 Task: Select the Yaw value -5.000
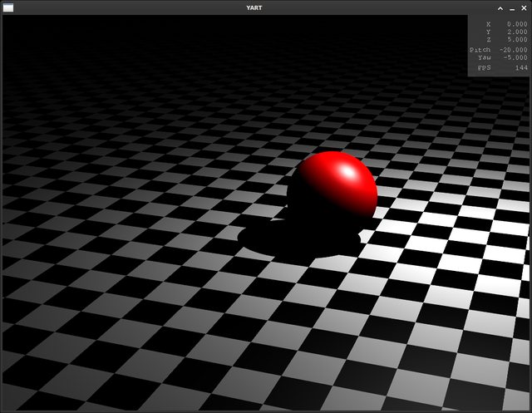coord(515,57)
